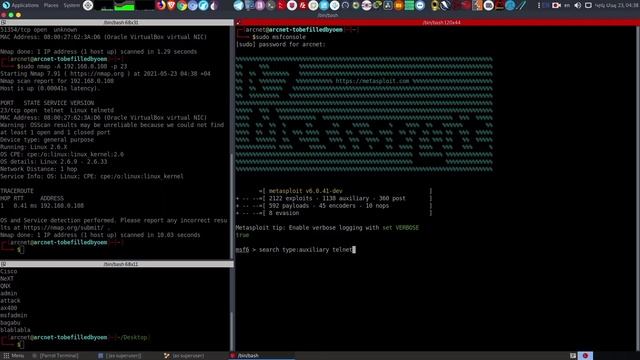Click the green system monitor graph applet
The width and height of the screenshot is (640, 360).
(124, 5)
